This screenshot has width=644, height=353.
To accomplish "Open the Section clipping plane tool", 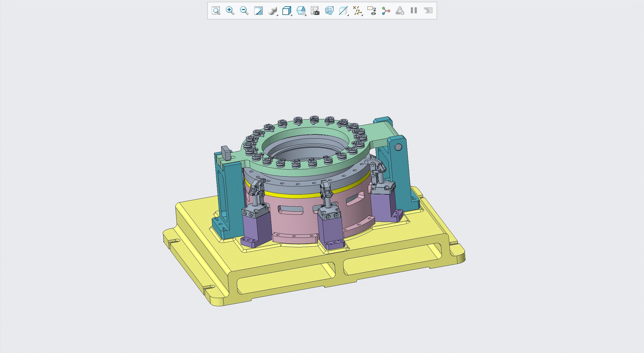I will click(x=343, y=11).
